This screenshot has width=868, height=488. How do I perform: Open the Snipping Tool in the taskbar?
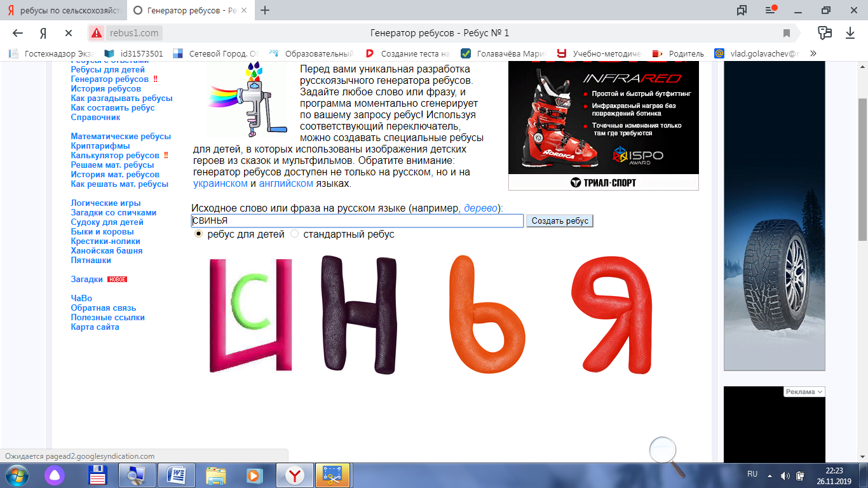coord(333,475)
